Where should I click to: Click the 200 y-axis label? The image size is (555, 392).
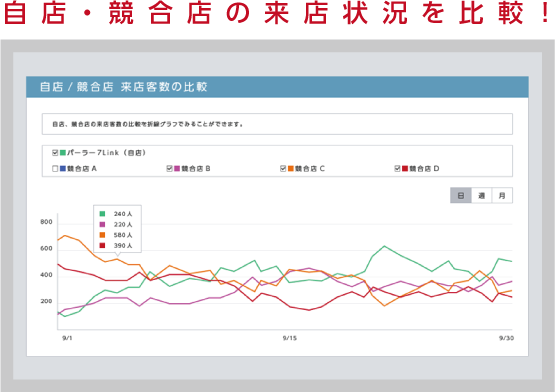click(x=46, y=301)
